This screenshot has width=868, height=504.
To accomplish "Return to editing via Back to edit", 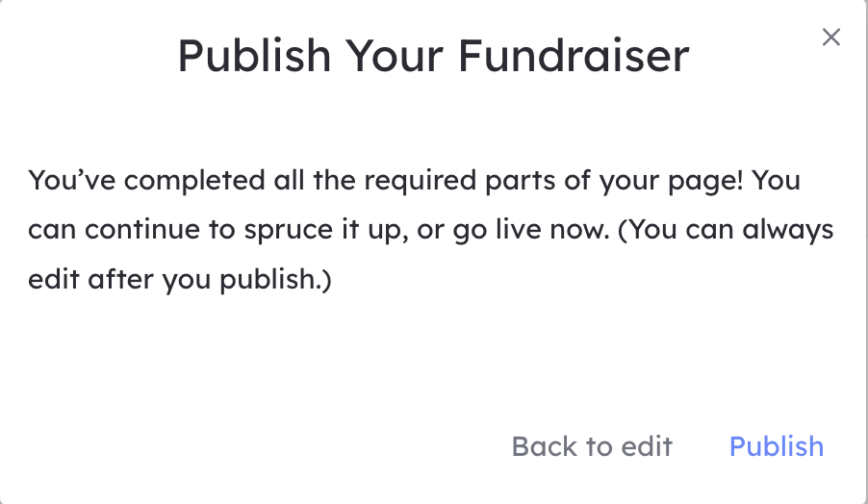I will (x=592, y=446).
